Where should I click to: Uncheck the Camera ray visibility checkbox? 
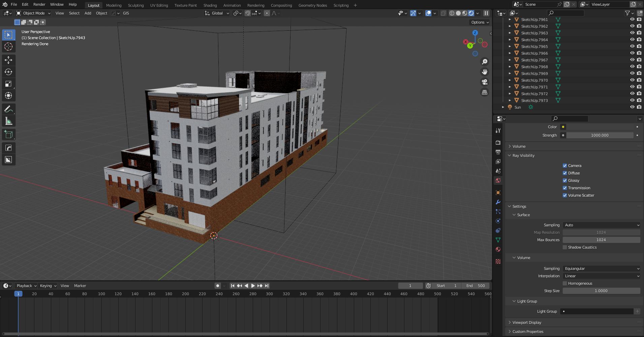(x=565, y=166)
